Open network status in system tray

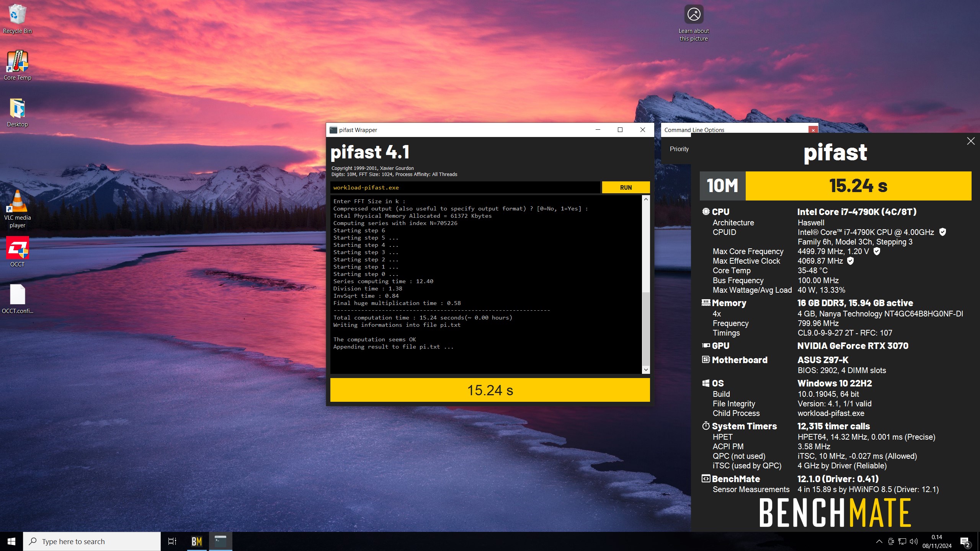(902, 541)
